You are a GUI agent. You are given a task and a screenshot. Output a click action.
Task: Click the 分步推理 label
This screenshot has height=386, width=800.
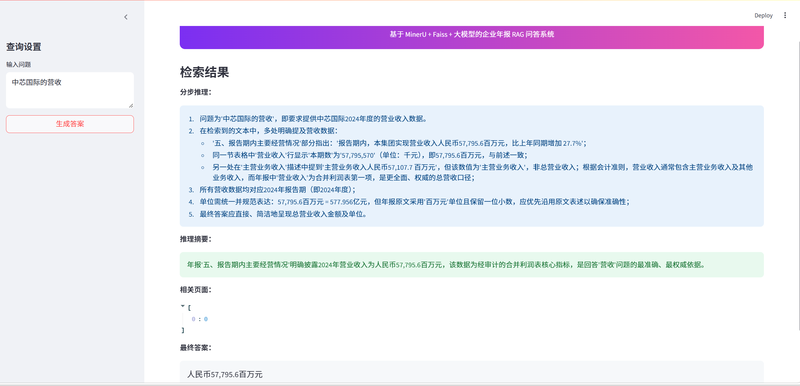(x=195, y=92)
